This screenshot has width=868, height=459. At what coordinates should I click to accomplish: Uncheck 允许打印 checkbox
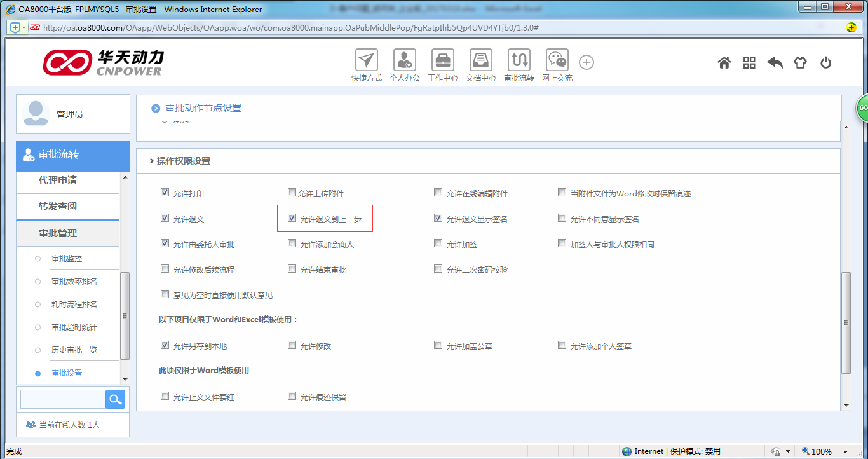coord(165,193)
